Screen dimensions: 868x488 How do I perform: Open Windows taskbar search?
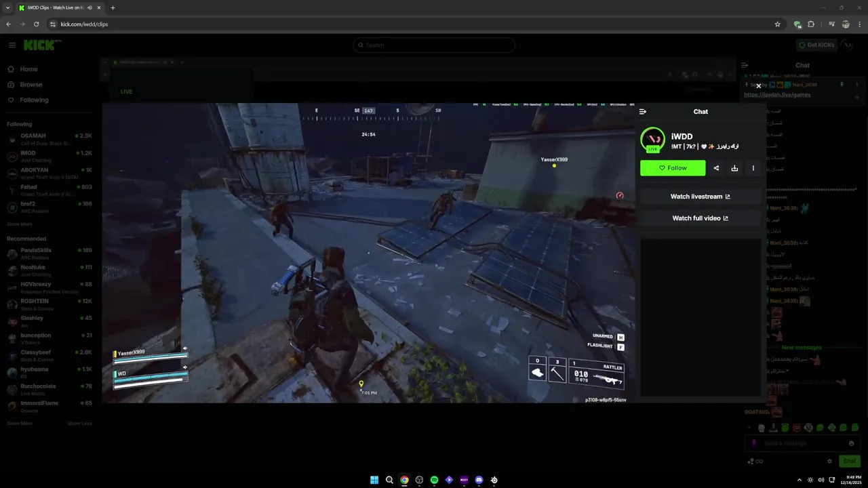point(389,480)
